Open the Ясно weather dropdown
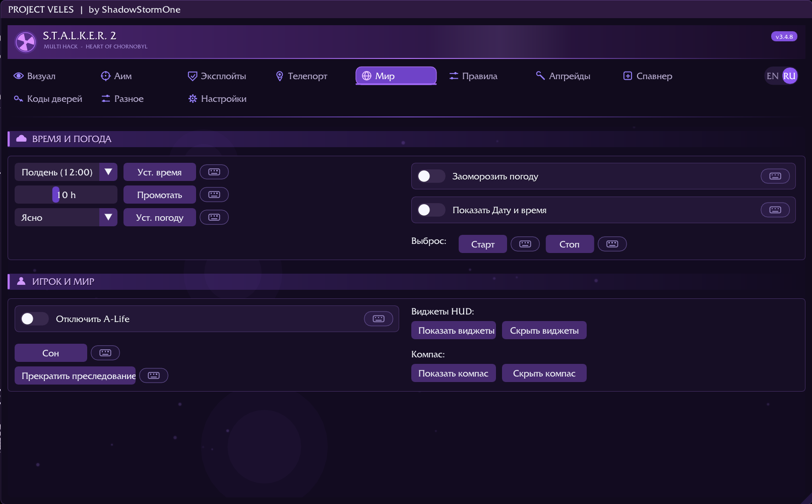The width and height of the screenshot is (812, 504). 66,217
